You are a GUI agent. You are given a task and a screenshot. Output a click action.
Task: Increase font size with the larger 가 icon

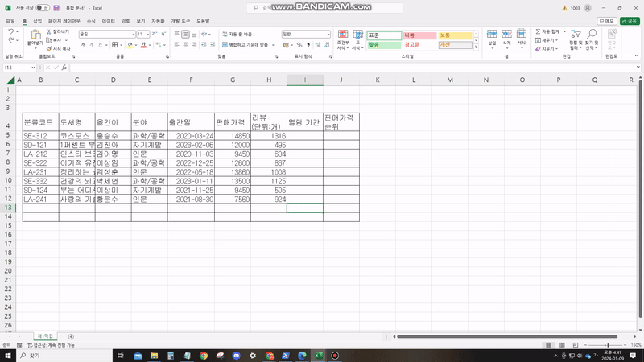[x=155, y=34]
